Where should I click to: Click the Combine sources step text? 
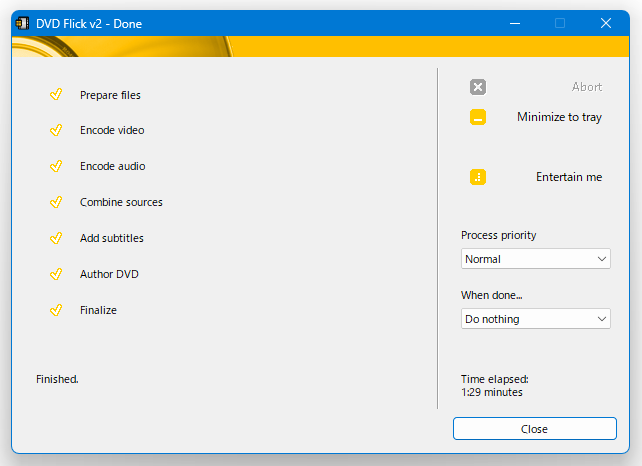(121, 202)
